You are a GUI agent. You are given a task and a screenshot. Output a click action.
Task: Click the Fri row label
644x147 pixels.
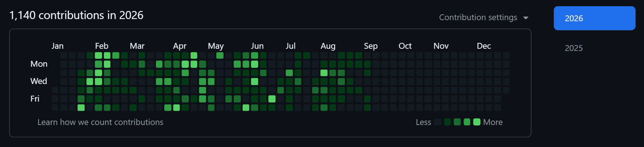click(x=35, y=99)
